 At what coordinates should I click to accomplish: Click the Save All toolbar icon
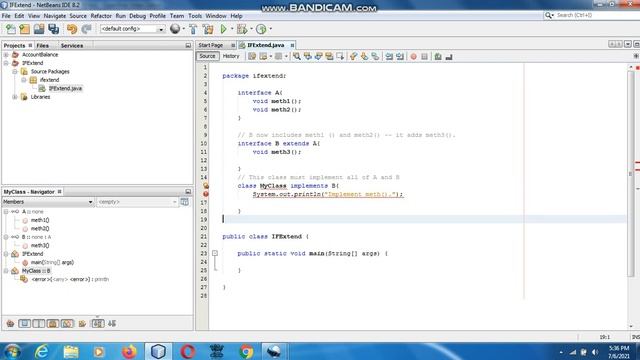tap(53, 29)
